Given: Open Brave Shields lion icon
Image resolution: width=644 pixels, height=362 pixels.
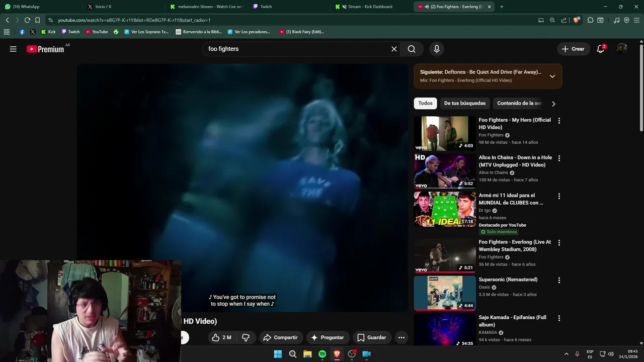Looking at the screenshot, I should [577, 20].
